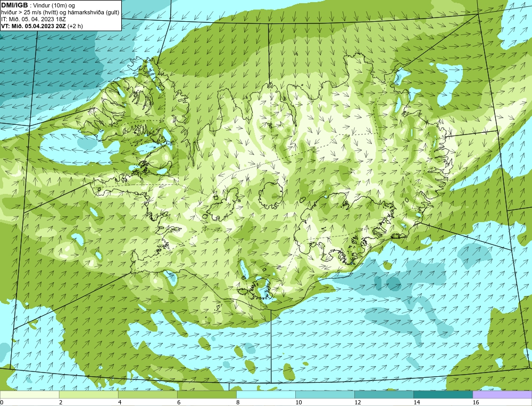Click the medium green 4–6 m/s legend swatch
532x406 pixels.
pyautogui.click(x=147, y=394)
